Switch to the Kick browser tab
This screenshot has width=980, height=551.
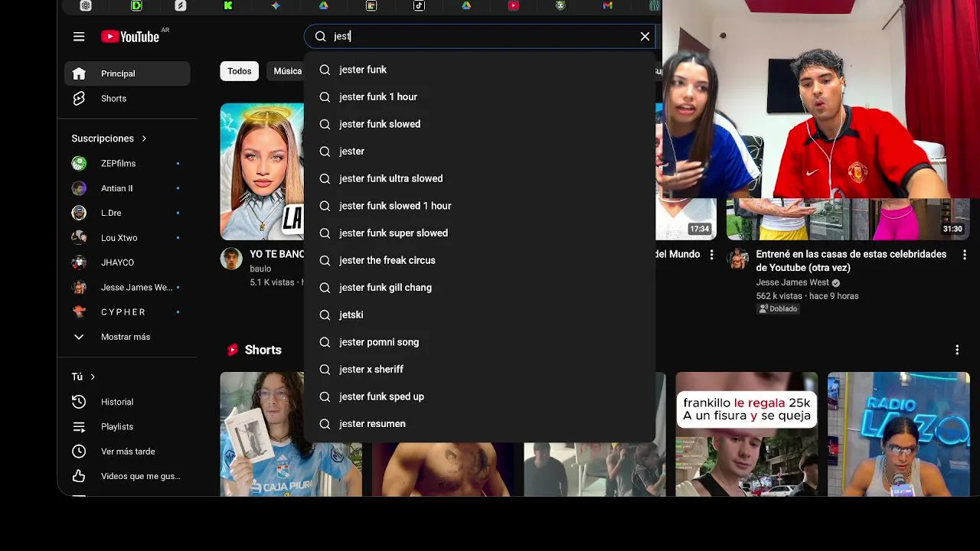point(228,5)
